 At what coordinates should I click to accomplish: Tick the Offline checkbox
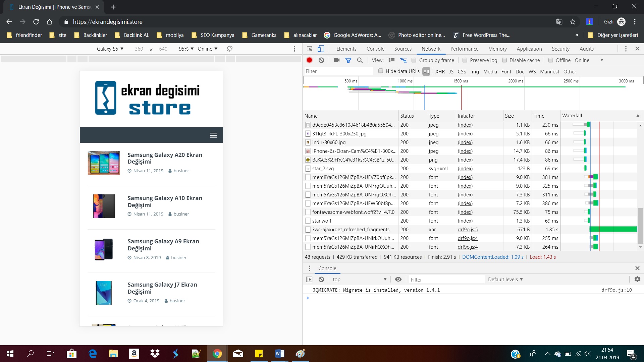[x=551, y=60]
